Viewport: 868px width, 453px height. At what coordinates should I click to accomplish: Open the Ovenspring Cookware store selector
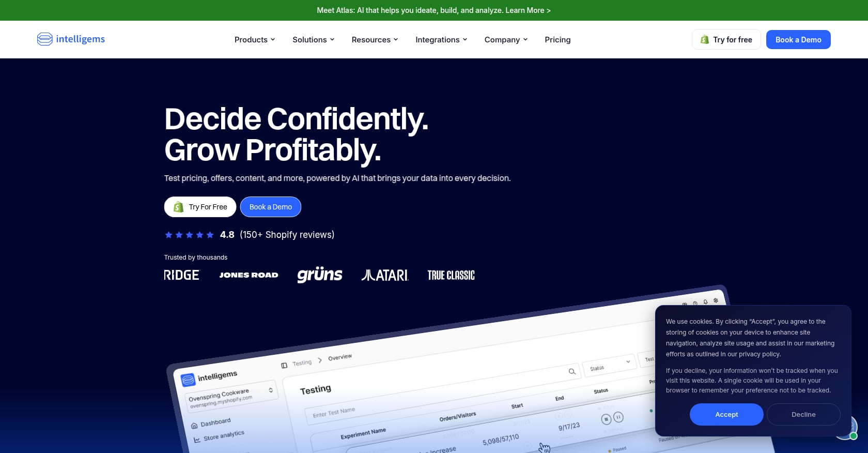click(x=231, y=398)
